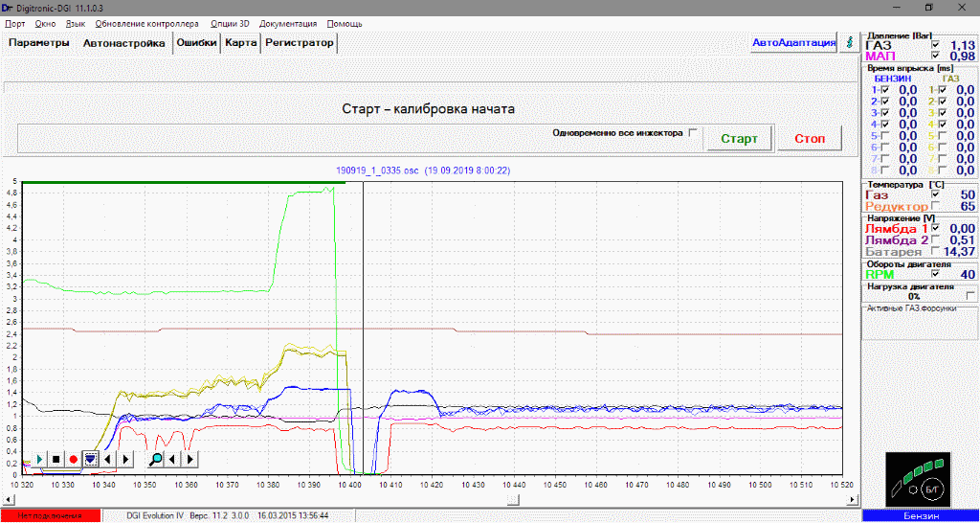Enable the 'Одновременно все инжектора' checkbox
The height and width of the screenshot is (523, 980).
(694, 133)
